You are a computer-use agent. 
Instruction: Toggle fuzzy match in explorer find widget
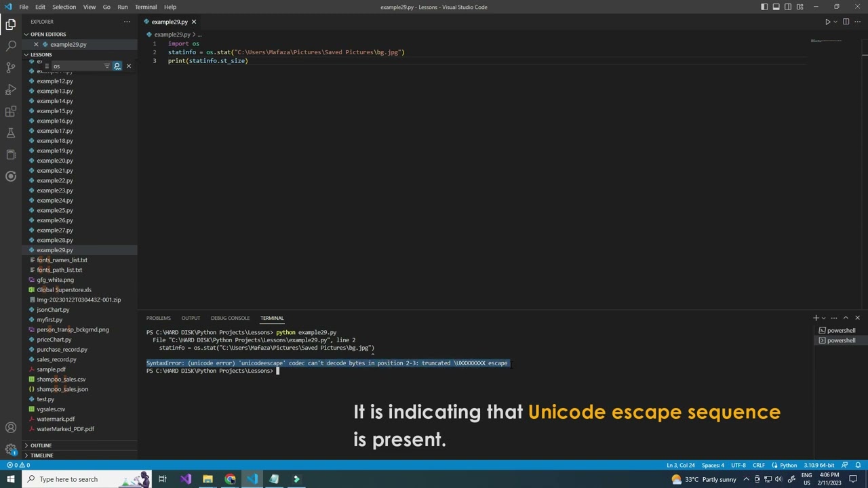pos(117,66)
